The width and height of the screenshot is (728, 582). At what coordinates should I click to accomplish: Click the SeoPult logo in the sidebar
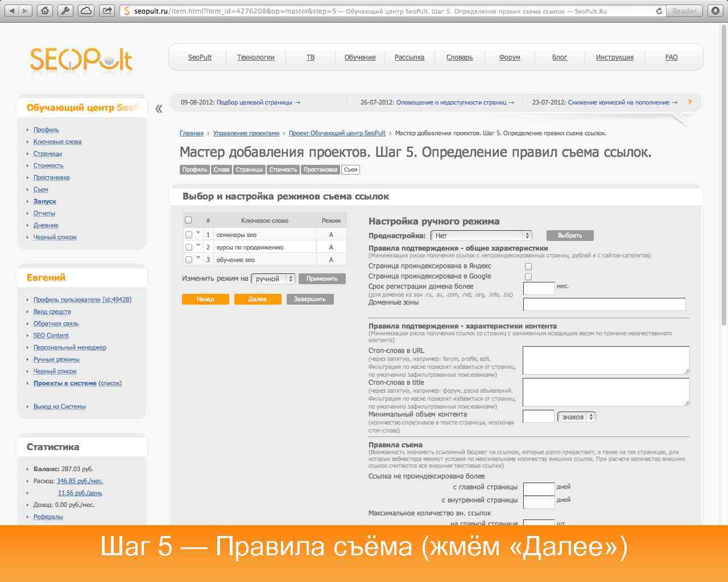pyautogui.click(x=80, y=59)
